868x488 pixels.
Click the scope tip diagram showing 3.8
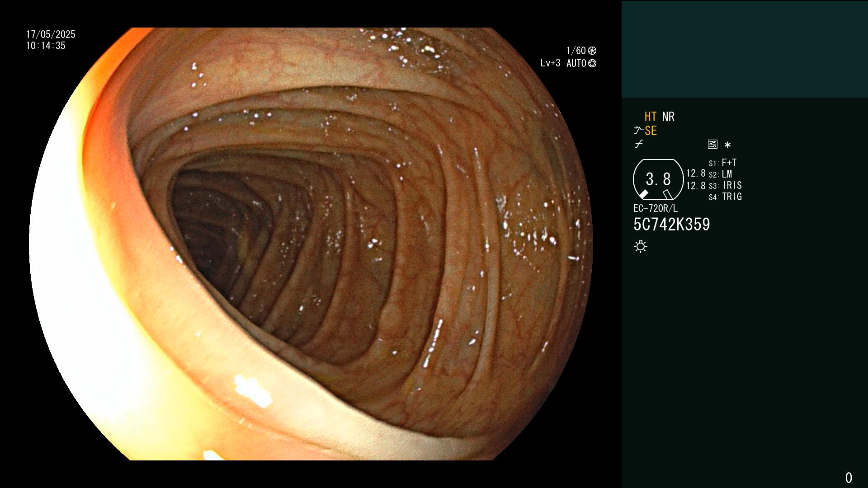pos(658,179)
